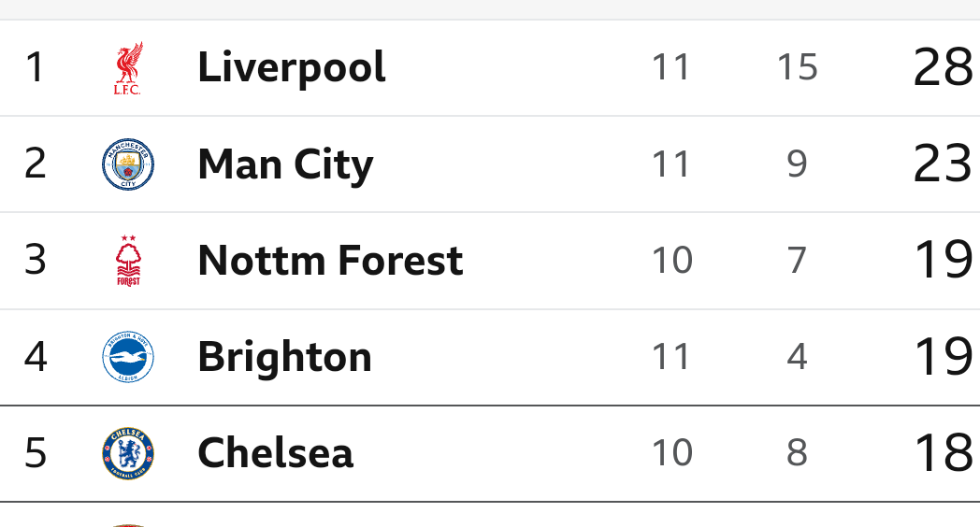Image resolution: width=980 pixels, height=527 pixels.
Task: Click Chelsea's goal difference of 8
Action: 797,452
